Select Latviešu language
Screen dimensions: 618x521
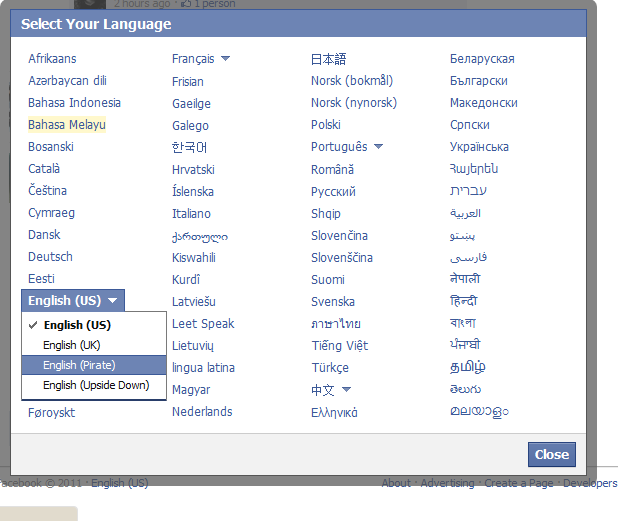194,302
